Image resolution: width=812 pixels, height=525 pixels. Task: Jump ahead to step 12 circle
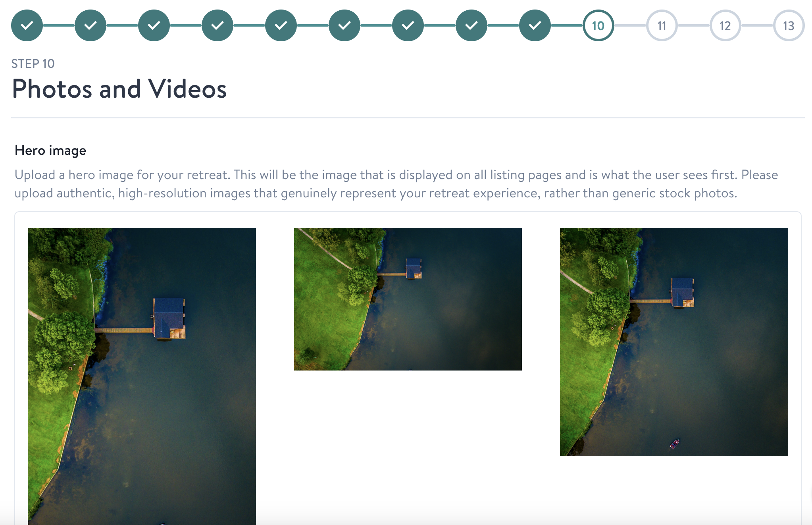tap(725, 25)
